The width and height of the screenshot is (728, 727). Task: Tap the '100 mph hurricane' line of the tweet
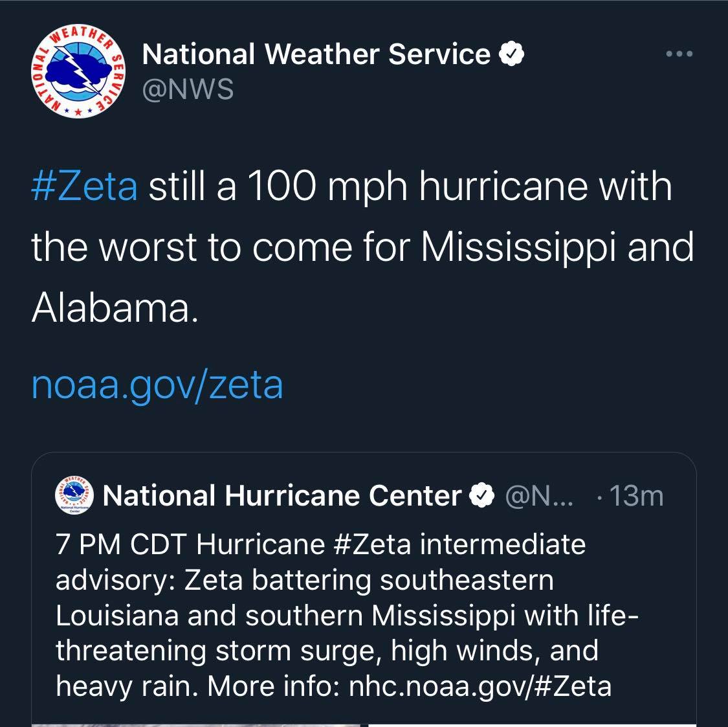tap(351, 186)
